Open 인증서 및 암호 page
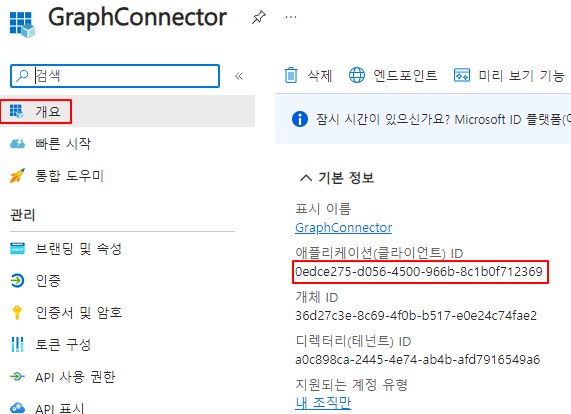 point(79,312)
